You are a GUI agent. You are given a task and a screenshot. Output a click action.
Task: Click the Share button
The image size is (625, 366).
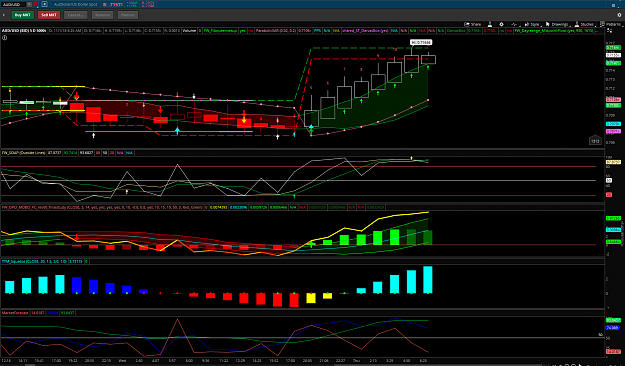pyautogui.click(x=473, y=24)
